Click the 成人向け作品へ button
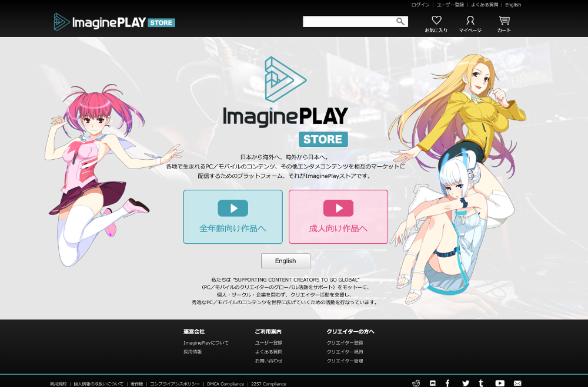 tap(338, 217)
